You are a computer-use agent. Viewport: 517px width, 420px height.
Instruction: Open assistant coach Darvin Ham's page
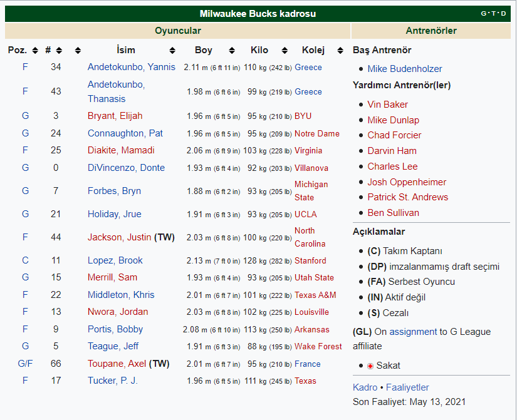(x=392, y=151)
